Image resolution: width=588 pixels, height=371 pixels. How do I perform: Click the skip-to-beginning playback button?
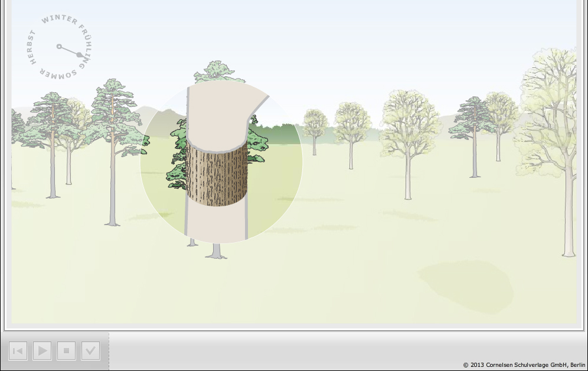pos(18,351)
